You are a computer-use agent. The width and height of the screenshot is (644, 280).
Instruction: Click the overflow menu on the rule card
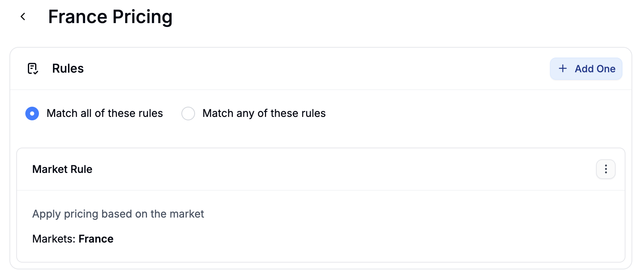pos(605,169)
